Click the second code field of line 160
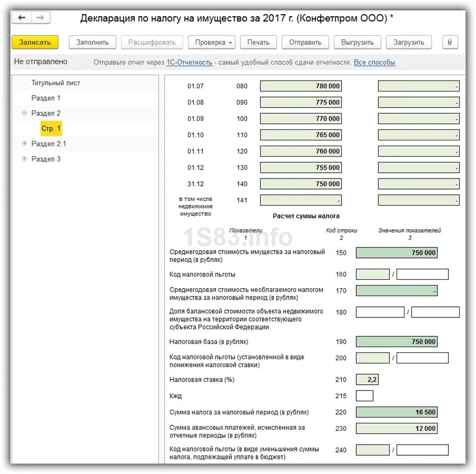The image size is (476, 474). pos(422,274)
